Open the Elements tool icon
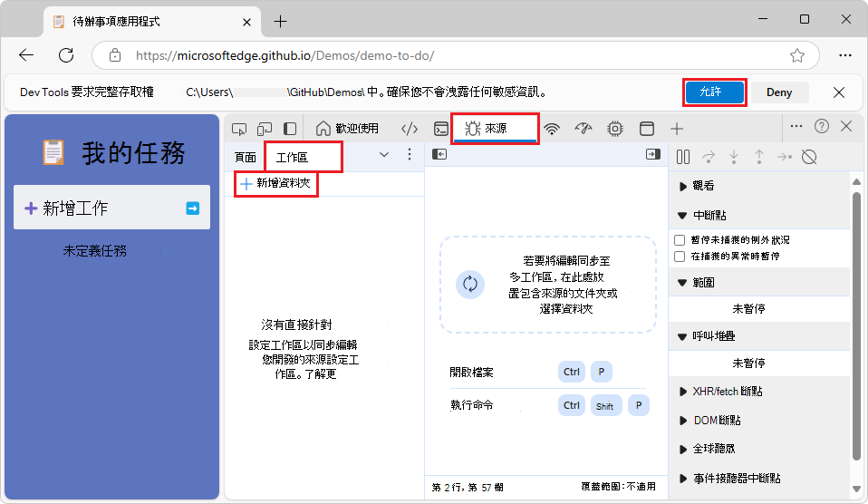The width and height of the screenshot is (868, 504). [x=410, y=129]
